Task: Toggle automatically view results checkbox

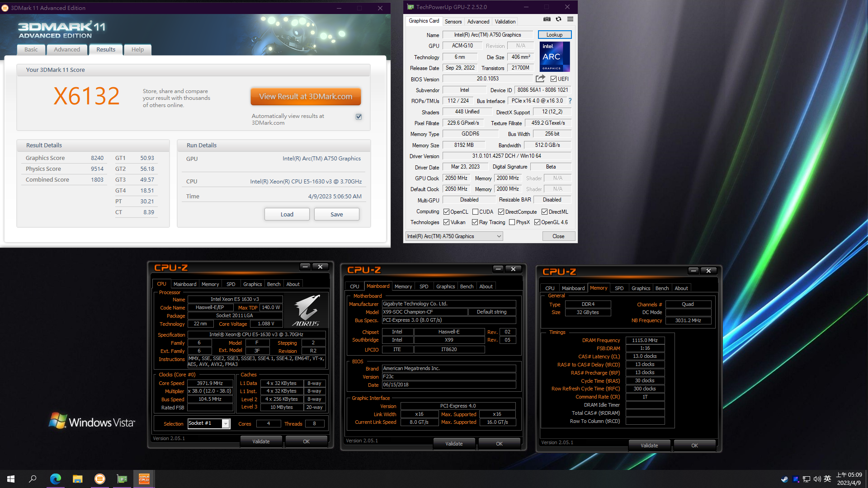Action: [359, 117]
